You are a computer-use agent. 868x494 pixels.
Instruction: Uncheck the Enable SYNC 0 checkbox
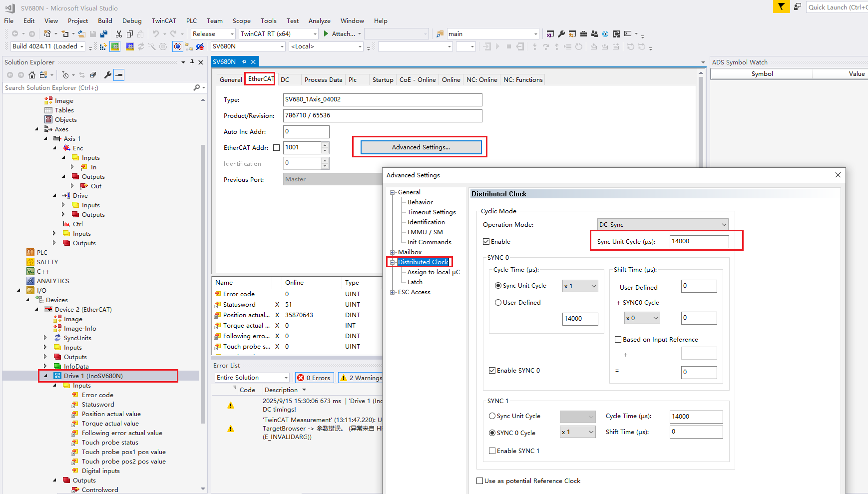(x=492, y=371)
